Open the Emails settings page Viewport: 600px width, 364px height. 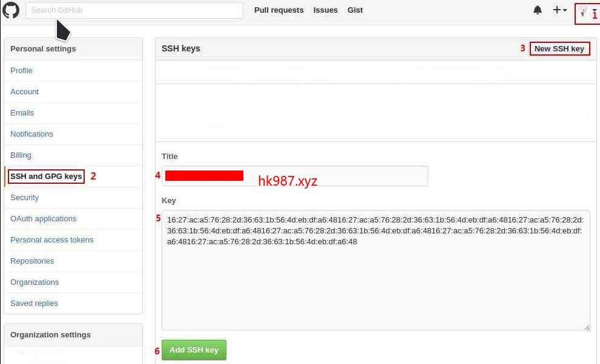(x=22, y=113)
